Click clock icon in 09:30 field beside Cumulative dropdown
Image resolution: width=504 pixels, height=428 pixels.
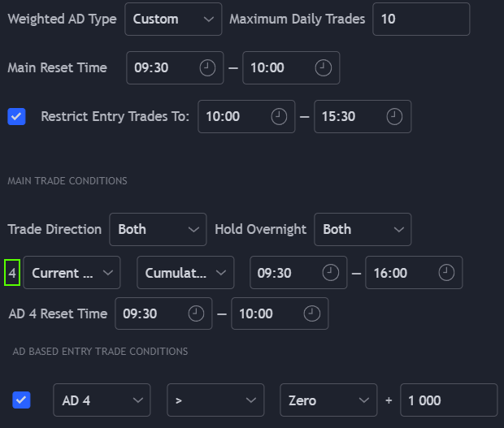tap(330, 273)
